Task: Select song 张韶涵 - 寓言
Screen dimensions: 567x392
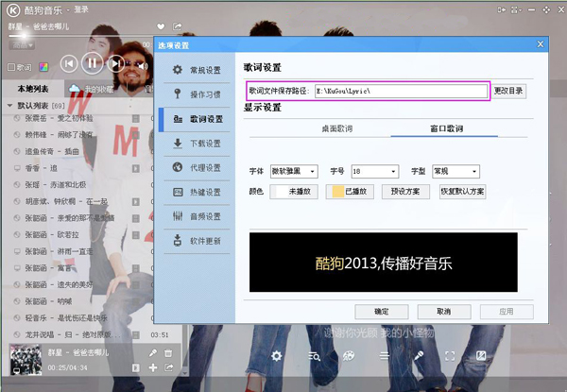Action: click(48, 267)
